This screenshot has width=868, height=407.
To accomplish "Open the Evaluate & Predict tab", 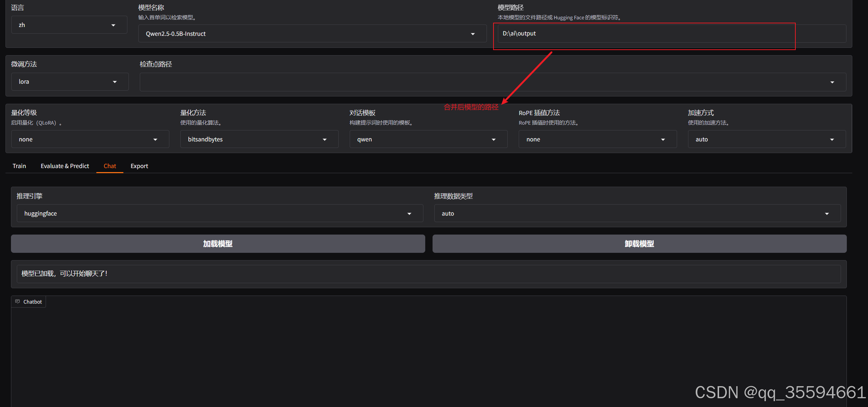I will (65, 166).
